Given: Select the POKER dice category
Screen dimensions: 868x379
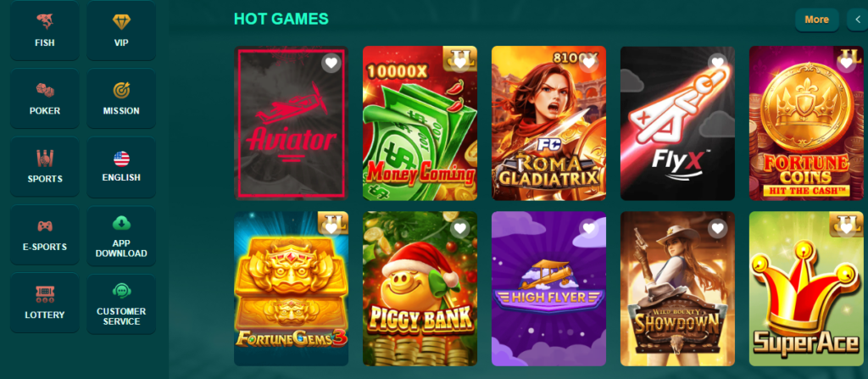Looking at the screenshot, I should point(44,98).
